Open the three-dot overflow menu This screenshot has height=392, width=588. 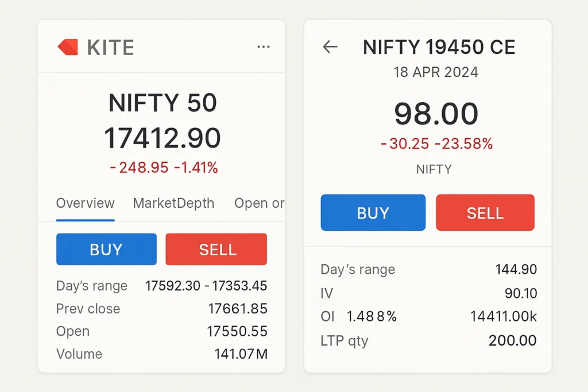coord(264,47)
